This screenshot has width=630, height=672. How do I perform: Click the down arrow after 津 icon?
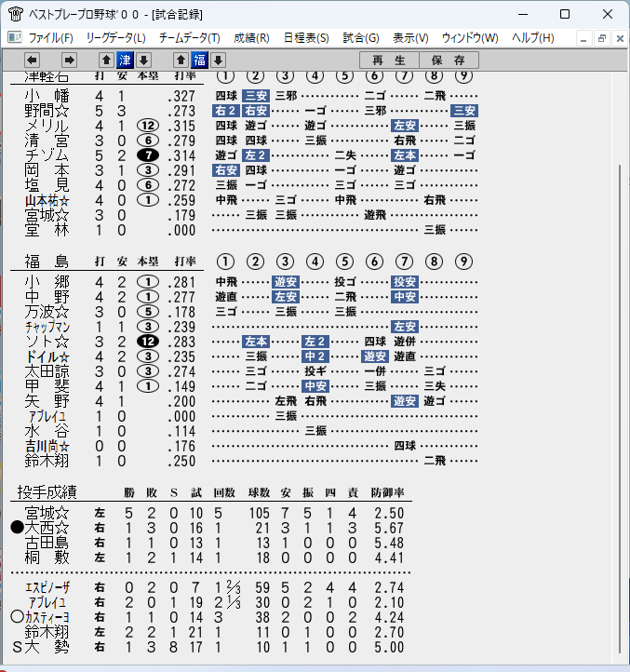144,60
